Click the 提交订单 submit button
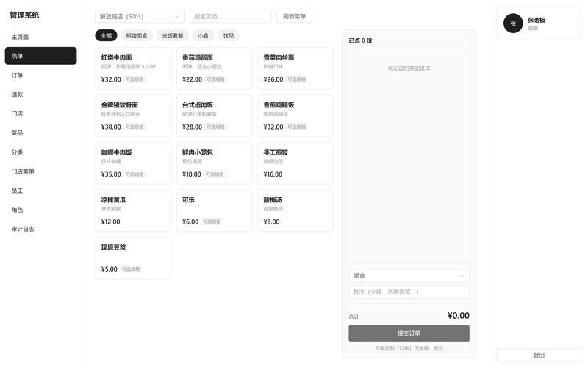Screen dimensions: 588x368 [x=409, y=333]
